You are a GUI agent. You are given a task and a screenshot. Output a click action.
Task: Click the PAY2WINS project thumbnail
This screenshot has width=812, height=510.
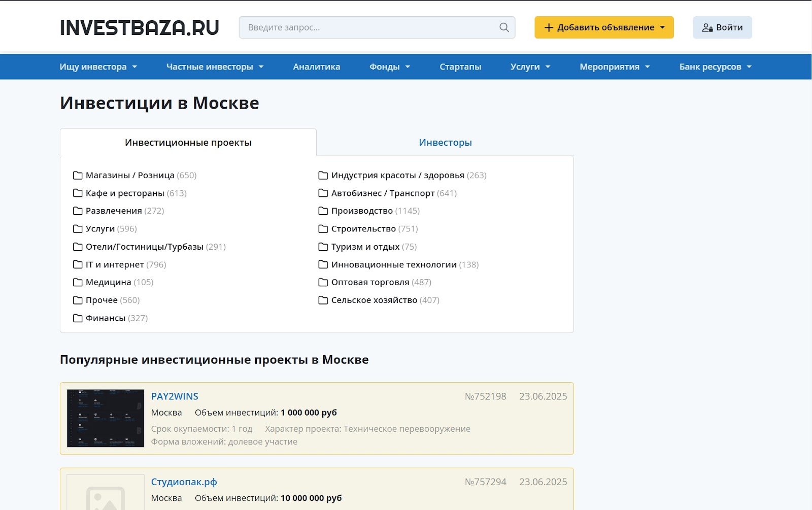click(x=106, y=418)
